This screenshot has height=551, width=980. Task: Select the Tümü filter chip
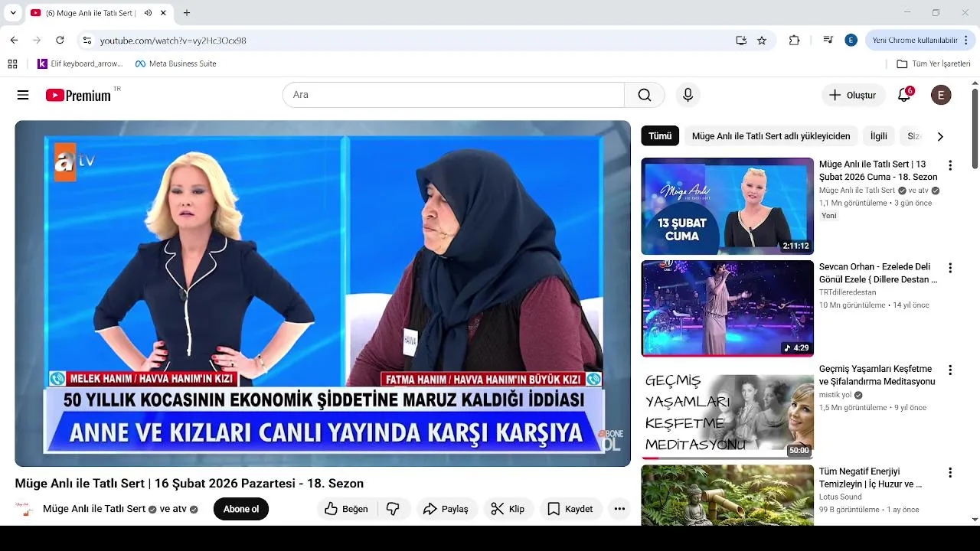click(x=660, y=136)
